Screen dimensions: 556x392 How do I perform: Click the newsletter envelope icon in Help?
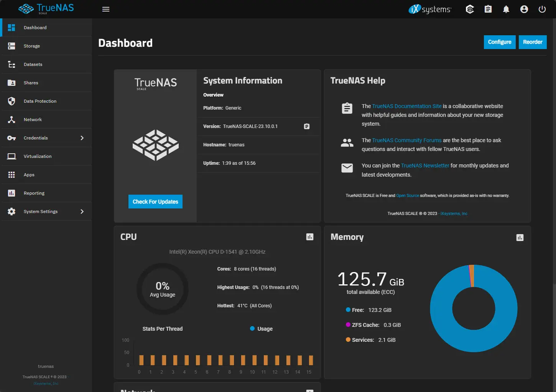coord(347,168)
